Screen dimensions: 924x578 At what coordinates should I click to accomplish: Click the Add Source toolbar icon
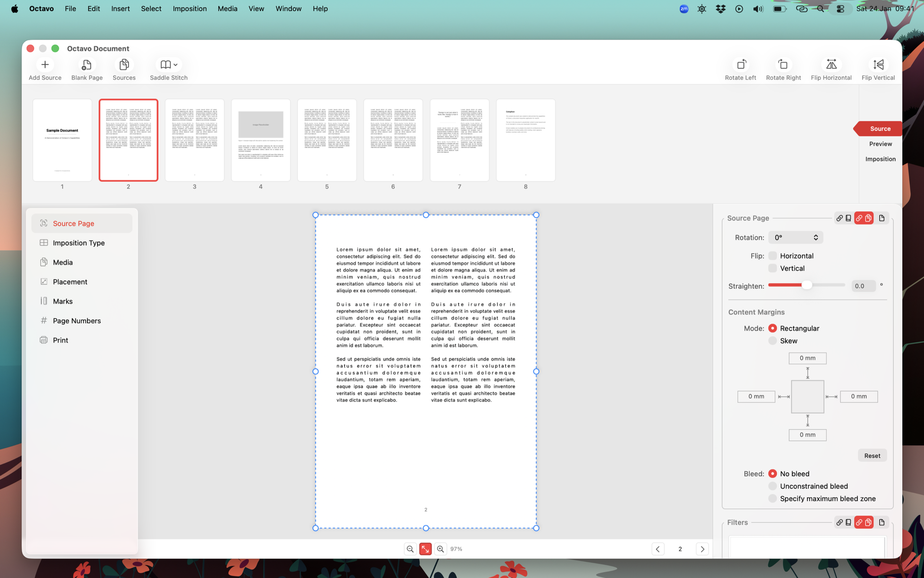click(x=45, y=65)
